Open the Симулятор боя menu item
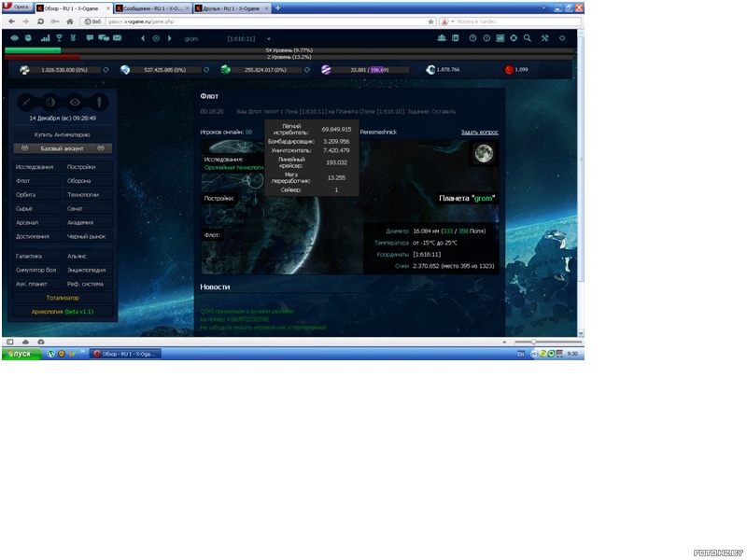This screenshot has width=747, height=560. 36,270
